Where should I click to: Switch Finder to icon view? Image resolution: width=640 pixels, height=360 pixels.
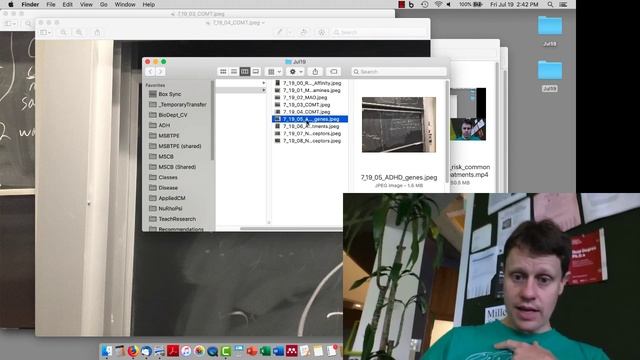[223, 71]
